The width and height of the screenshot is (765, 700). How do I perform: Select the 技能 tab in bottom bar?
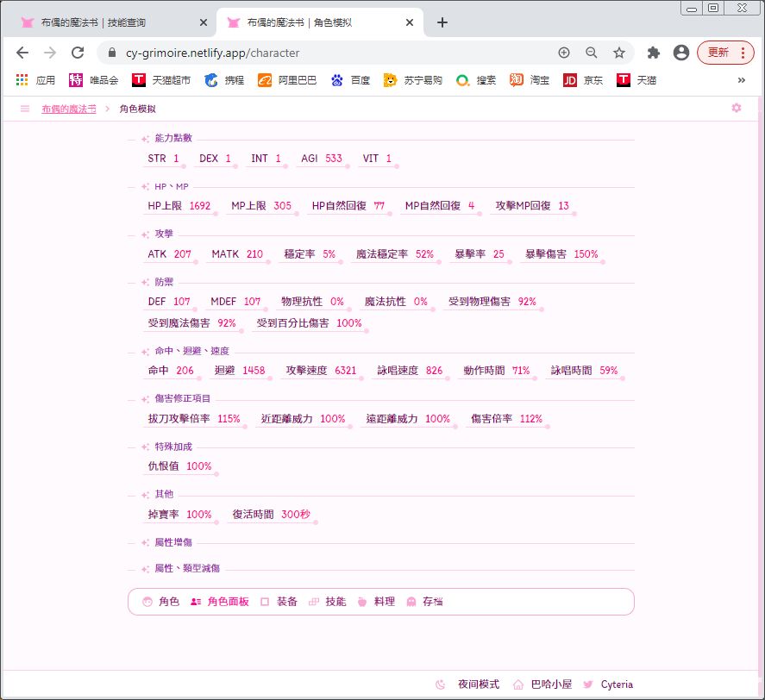click(328, 602)
